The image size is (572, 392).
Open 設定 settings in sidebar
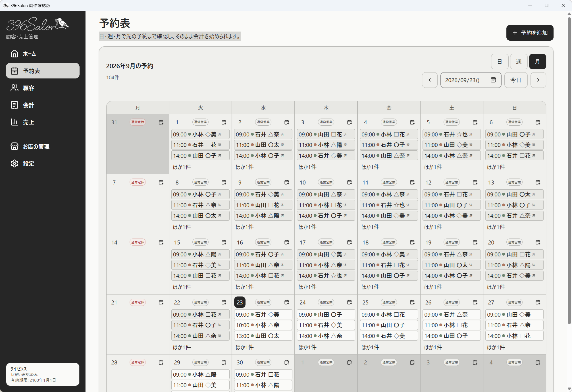coord(43,163)
